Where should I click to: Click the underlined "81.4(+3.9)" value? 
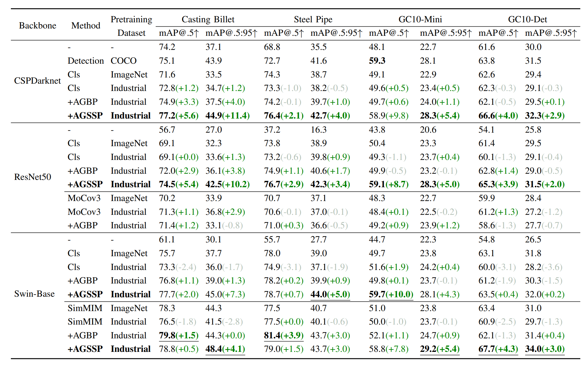point(283,335)
